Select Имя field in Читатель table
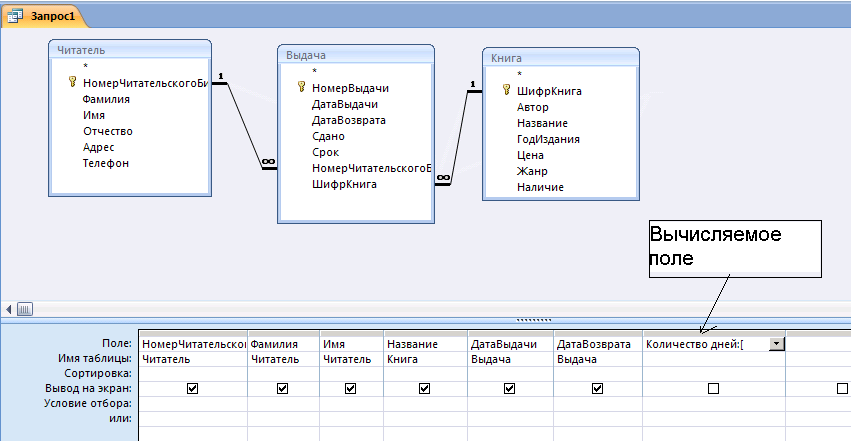Screen dimensions: 851x441 94,115
